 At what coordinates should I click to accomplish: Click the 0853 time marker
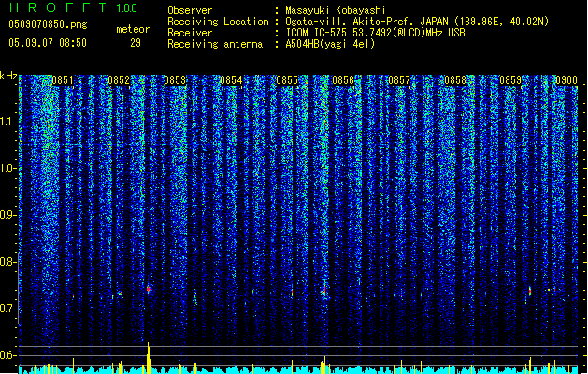click(x=175, y=80)
